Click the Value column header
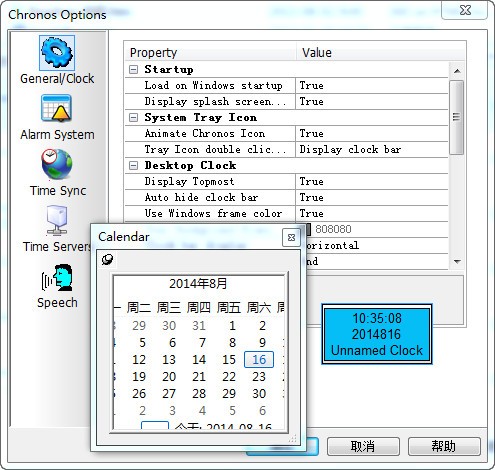 point(380,52)
